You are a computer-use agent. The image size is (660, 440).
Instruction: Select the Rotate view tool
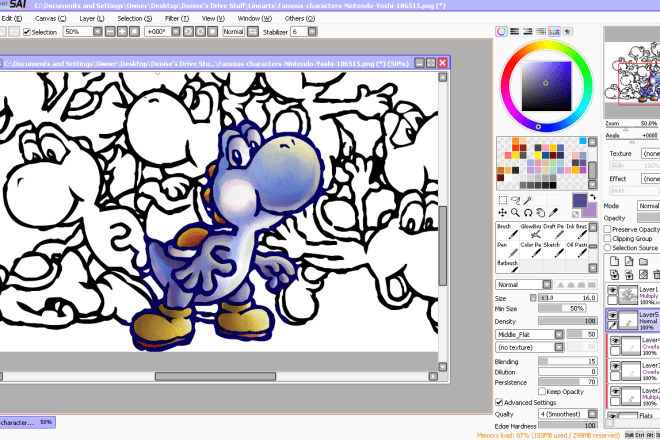(528, 213)
